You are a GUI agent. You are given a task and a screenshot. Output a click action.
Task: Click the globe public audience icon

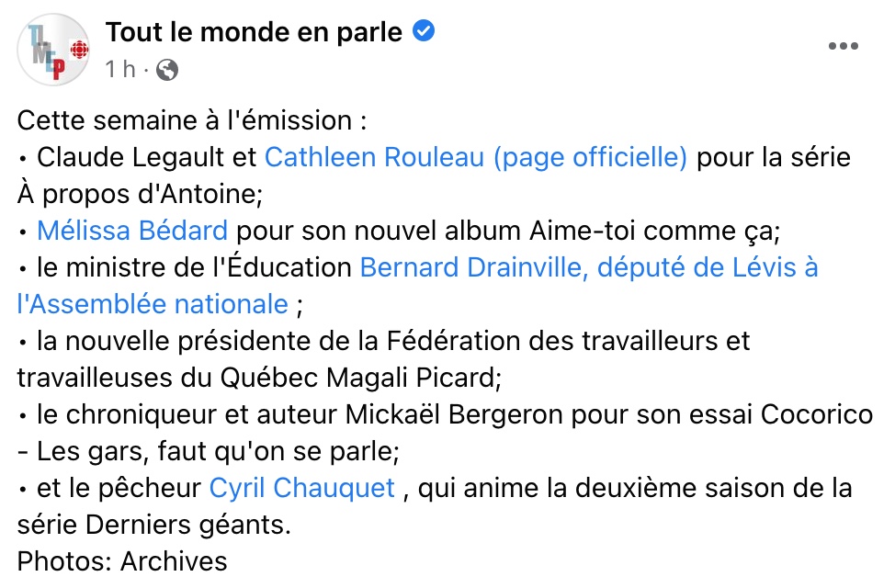point(167,70)
